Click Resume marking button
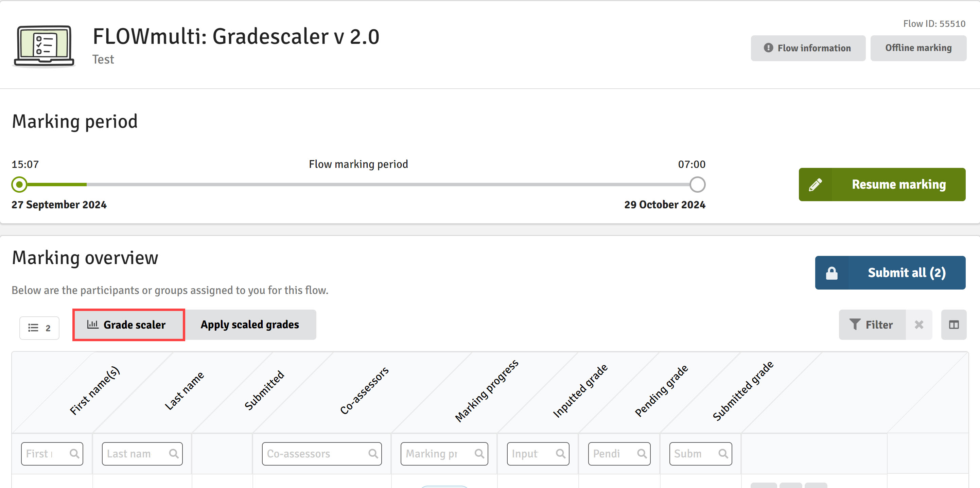The height and width of the screenshot is (488, 980). point(882,185)
